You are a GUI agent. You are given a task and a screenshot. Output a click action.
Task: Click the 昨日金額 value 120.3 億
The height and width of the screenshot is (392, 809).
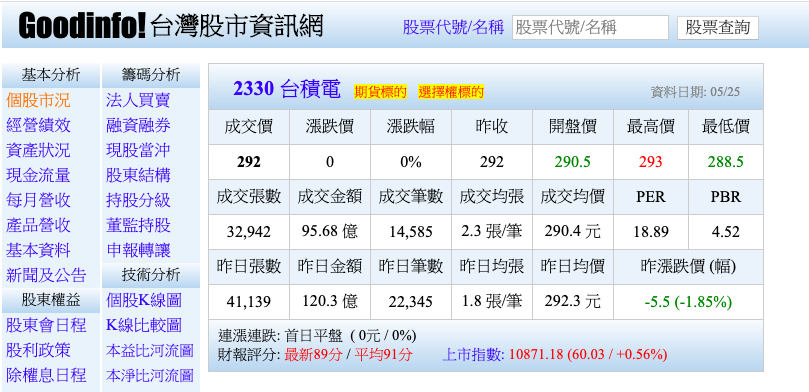[330, 301]
